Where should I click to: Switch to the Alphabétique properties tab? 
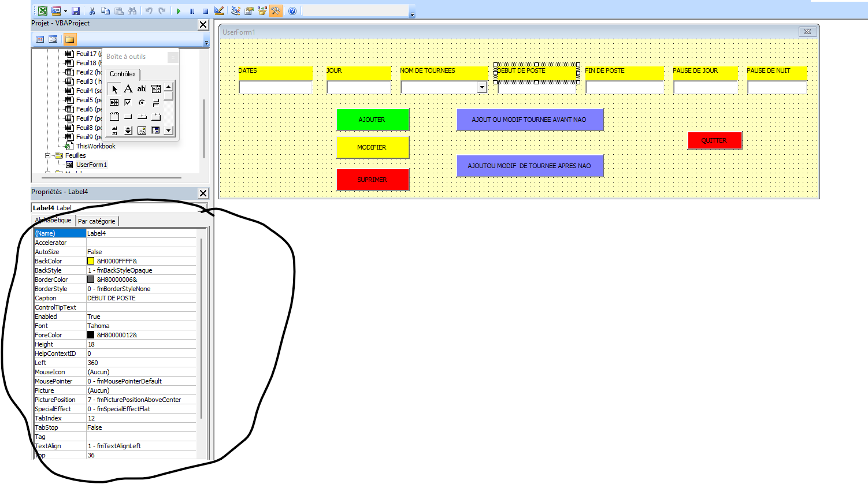(53, 220)
